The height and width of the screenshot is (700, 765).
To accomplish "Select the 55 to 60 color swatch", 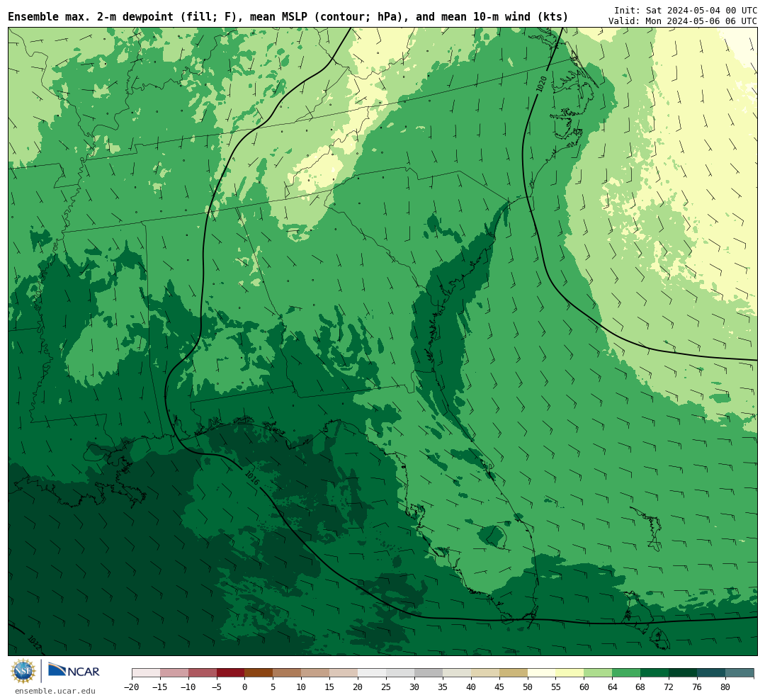I will pyautogui.click(x=570, y=673).
